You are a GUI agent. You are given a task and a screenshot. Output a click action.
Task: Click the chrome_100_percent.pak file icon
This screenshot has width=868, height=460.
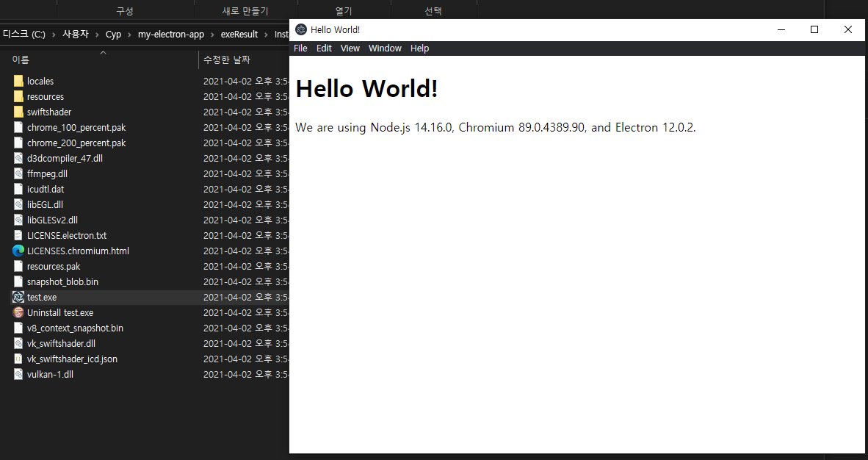point(18,127)
